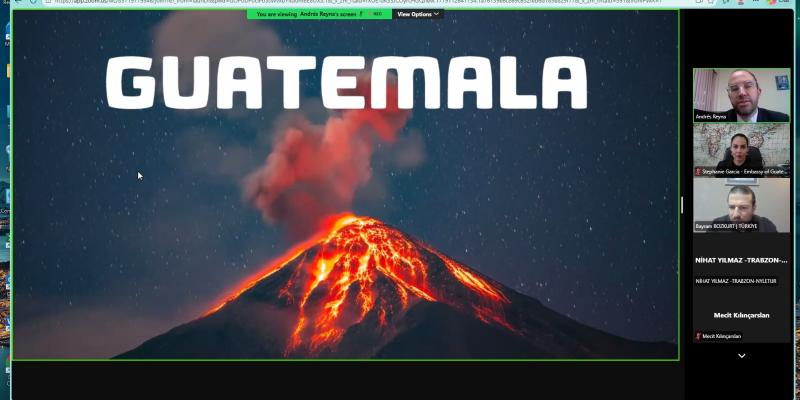Select Stephanie Garcia's video thumbnail

[x=741, y=151]
